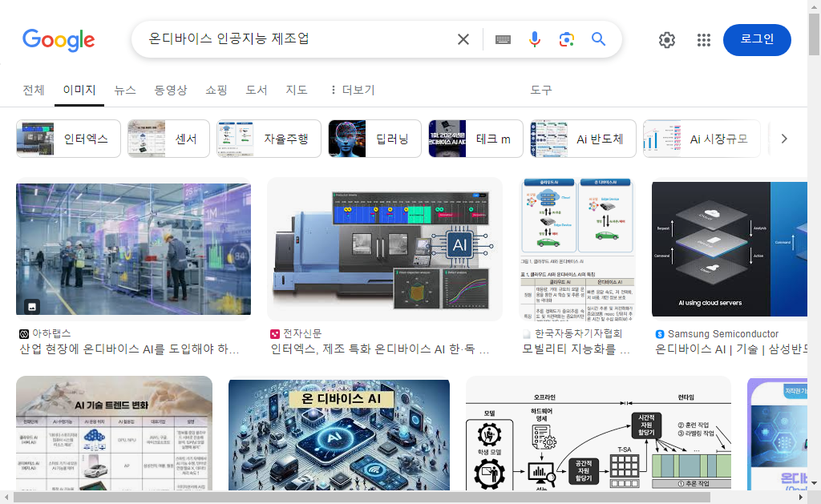This screenshot has height=504, width=821.
Task: Select the 이미지 tab
Action: pyautogui.click(x=79, y=90)
